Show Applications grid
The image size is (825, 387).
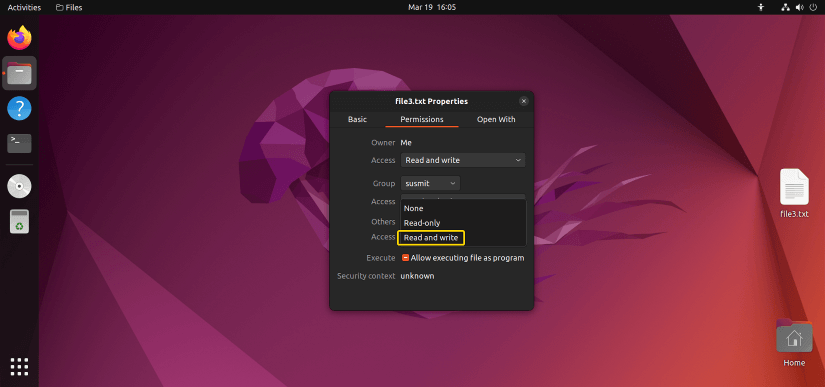19,366
